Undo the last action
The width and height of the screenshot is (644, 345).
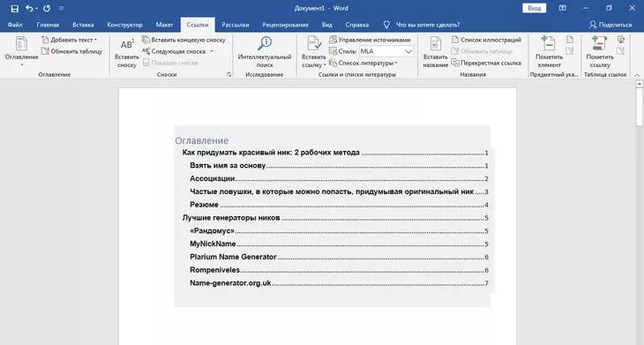tap(29, 8)
